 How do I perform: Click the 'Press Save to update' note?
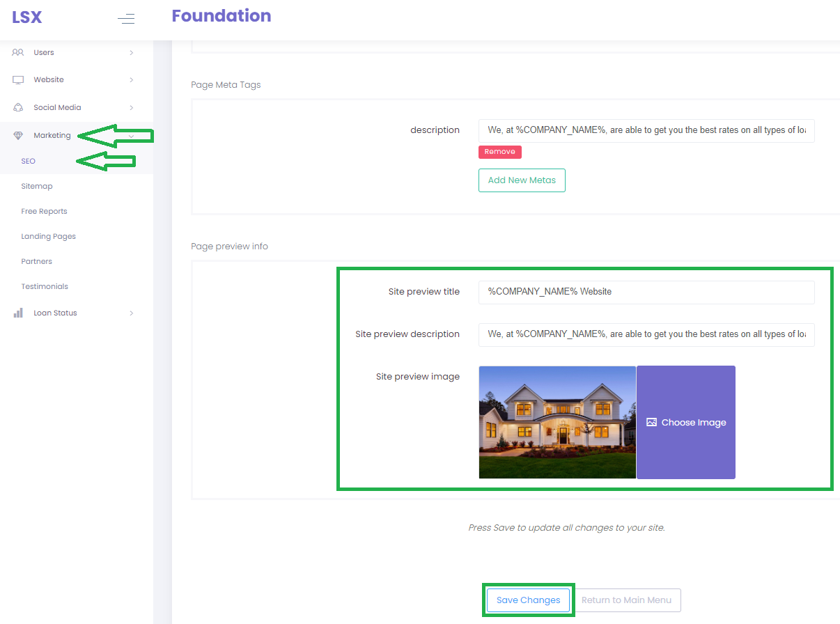(x=566, y=528)
